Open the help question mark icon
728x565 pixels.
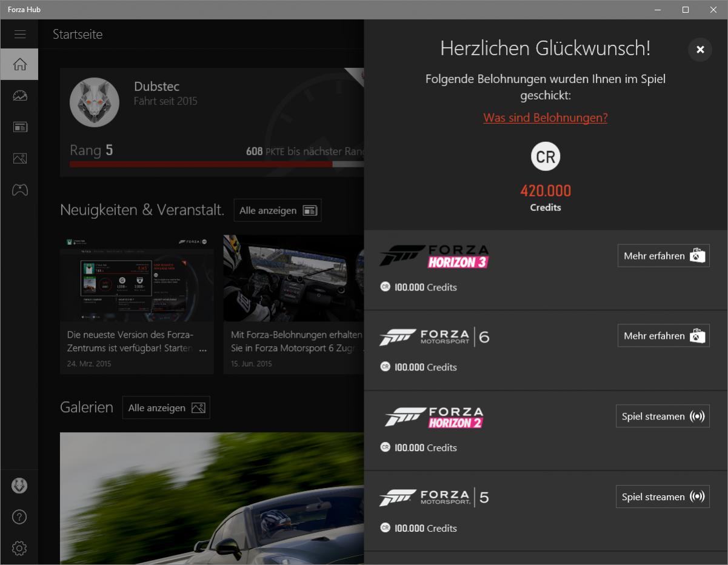point(19,517)
